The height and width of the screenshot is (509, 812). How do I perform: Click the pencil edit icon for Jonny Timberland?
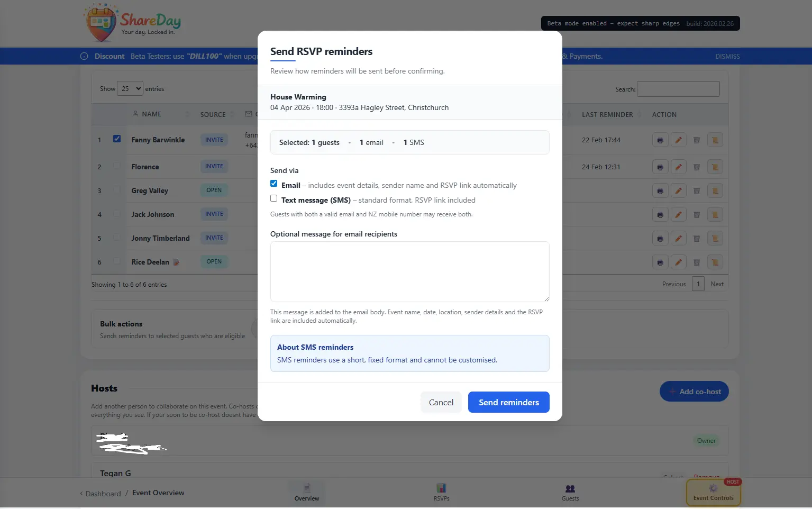(x=678, y=239)
